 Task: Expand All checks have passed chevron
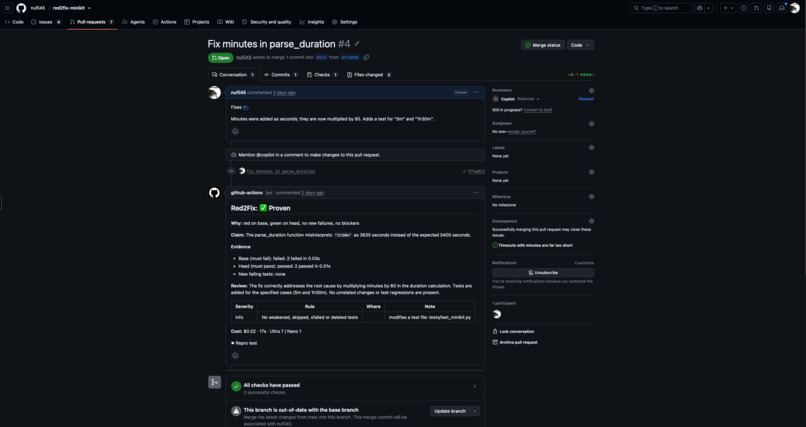coord(474,386)
